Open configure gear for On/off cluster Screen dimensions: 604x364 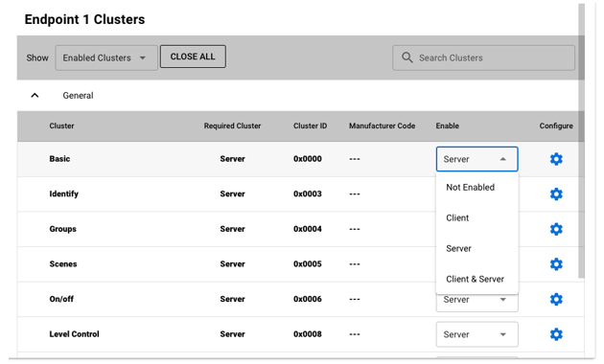556,299
